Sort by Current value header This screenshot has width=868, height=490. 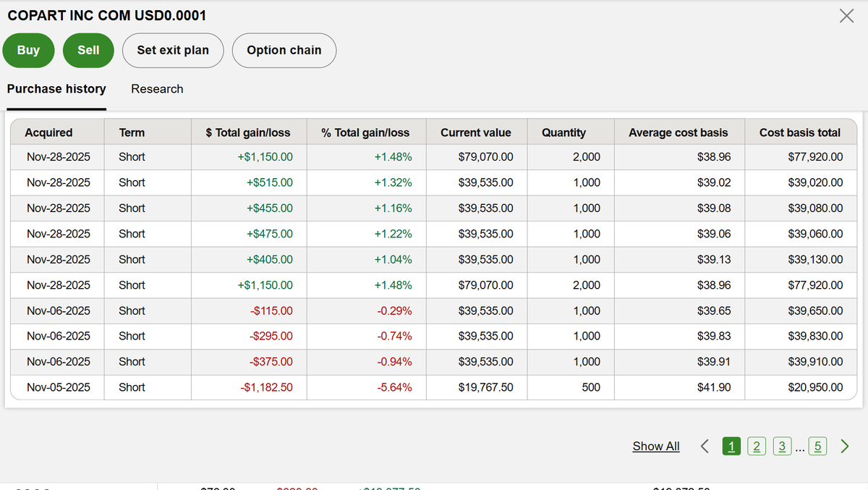point(476,132)
